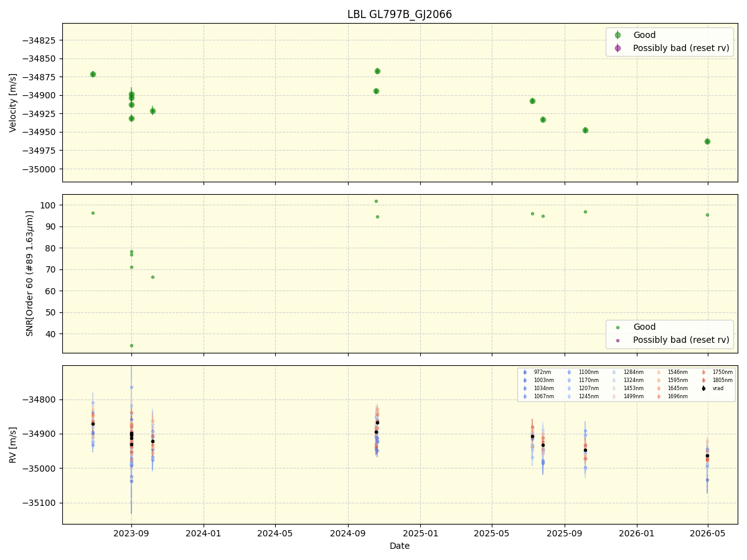Click the plot title LBL GL797B_GJ2066

(400, 14)
